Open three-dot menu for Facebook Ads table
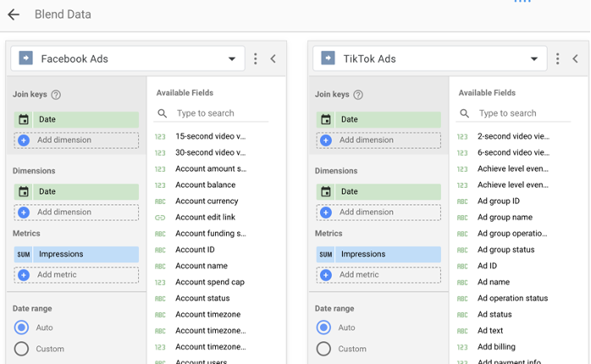 pyautogui.click(x=256, y=58)
